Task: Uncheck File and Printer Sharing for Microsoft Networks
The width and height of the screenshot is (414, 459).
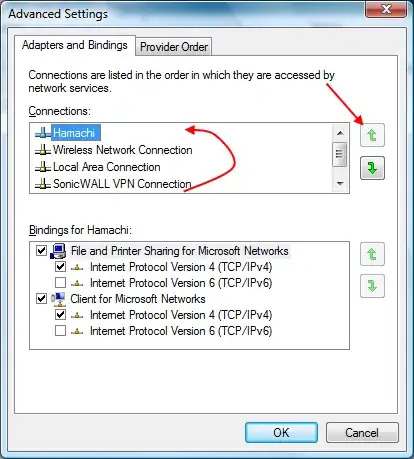Action: pos(41,251)
